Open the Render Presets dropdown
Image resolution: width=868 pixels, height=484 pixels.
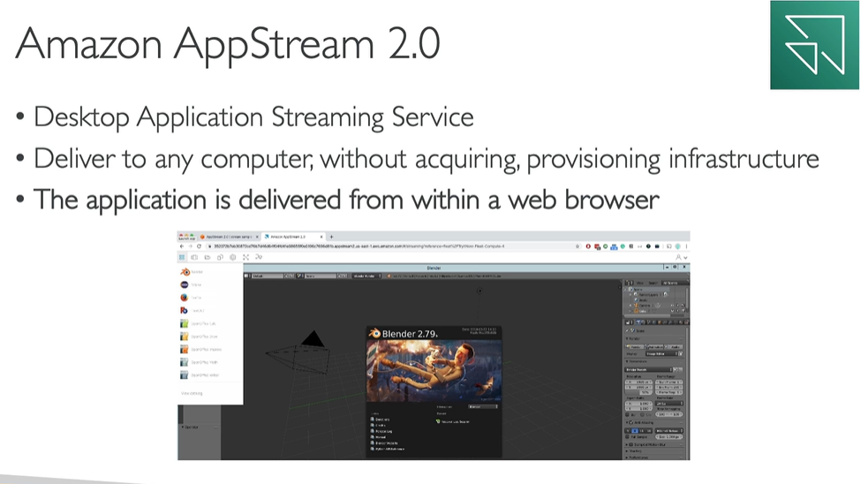pyautogui.click(x=649, y=369)
